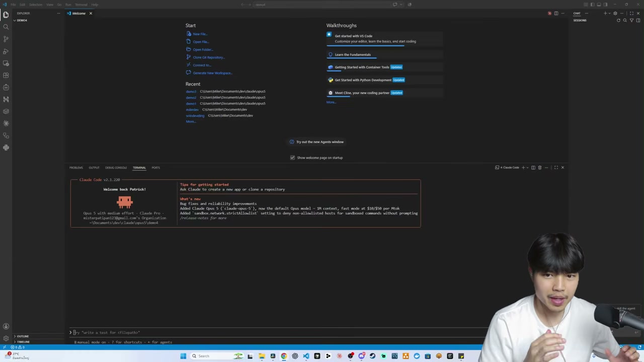Viewport: 644px width, 362px height.
Task: Switch to the Ports tab
Action: tap(156, 167)
